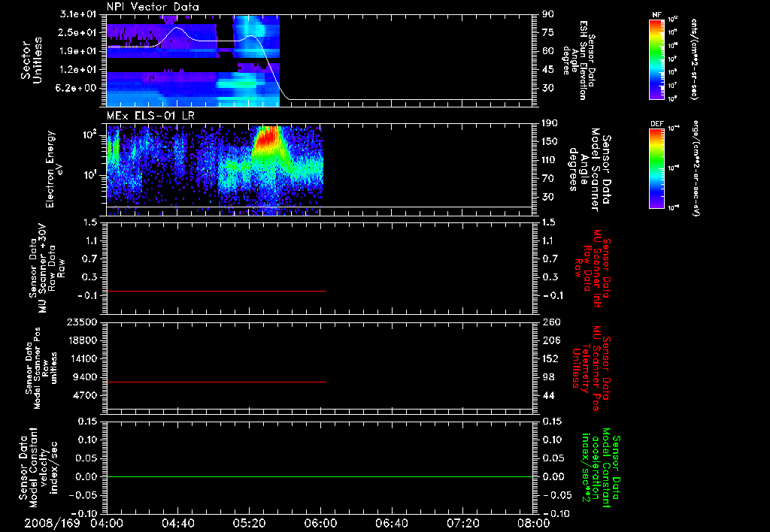
Task: Click the red MU Scanner Int Raw Data label
Action: (593, 268)
